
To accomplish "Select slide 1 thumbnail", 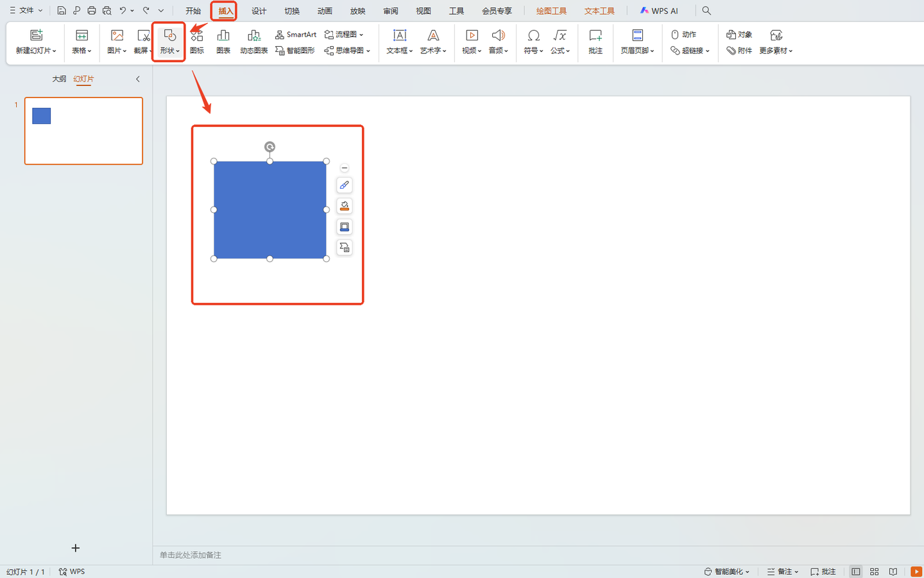I will pyautogui.click(x=83, y=131).
